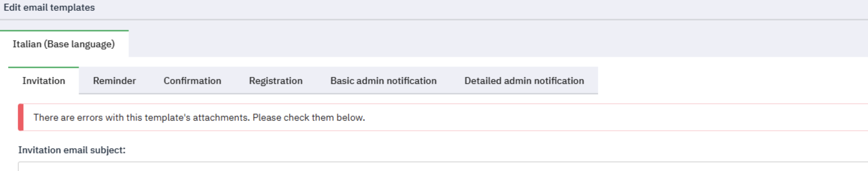Click the red stripe on the error alert
The image size is (868, 171).
(x=21, y=117)
